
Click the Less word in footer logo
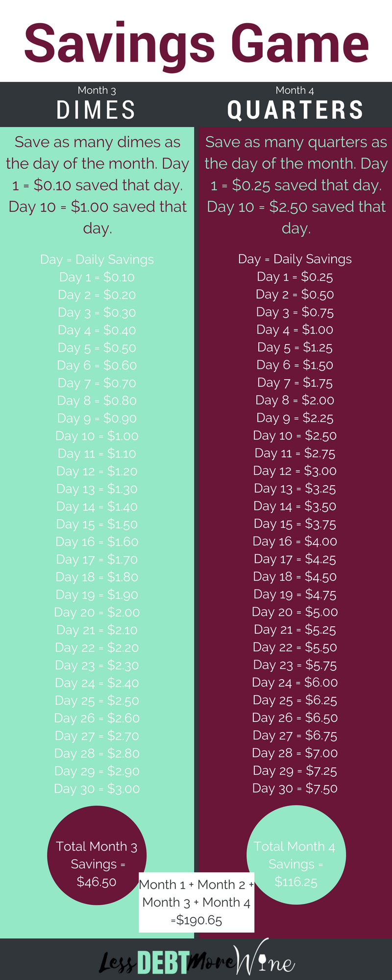(118, 963)
